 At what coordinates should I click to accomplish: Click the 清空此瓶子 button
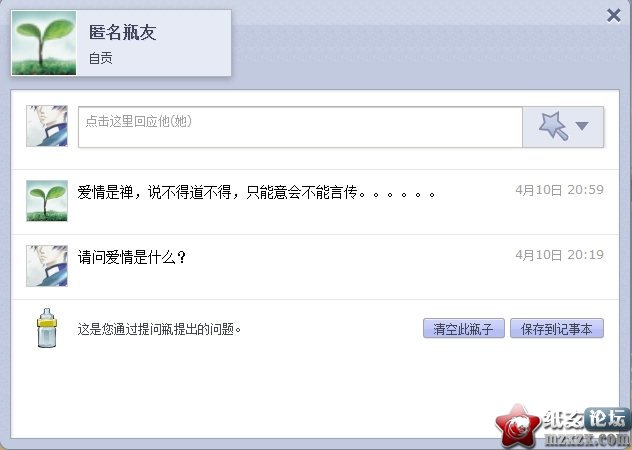tap(464, 329)
